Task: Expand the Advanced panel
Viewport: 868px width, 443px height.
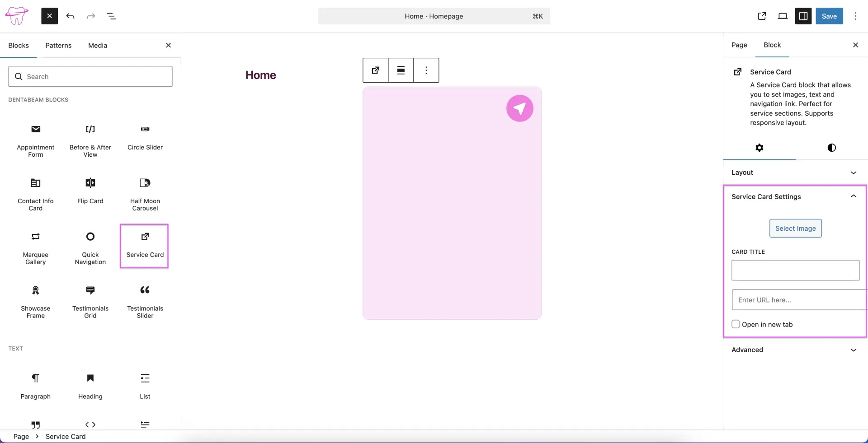Action: (794, 350)
